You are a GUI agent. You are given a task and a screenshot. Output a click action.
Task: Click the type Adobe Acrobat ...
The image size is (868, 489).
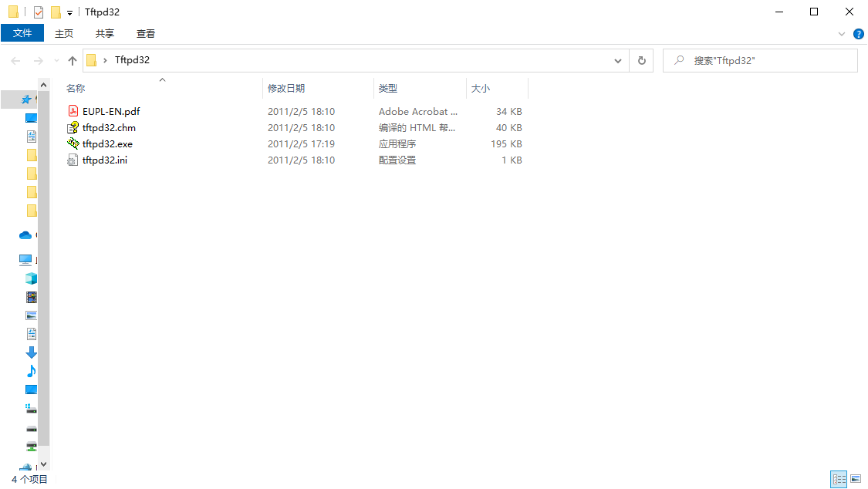pyautogui.click(x=418, y=112)
